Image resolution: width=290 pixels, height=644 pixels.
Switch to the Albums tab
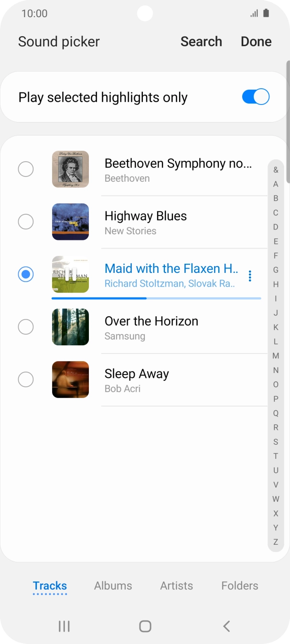[113, 586]
